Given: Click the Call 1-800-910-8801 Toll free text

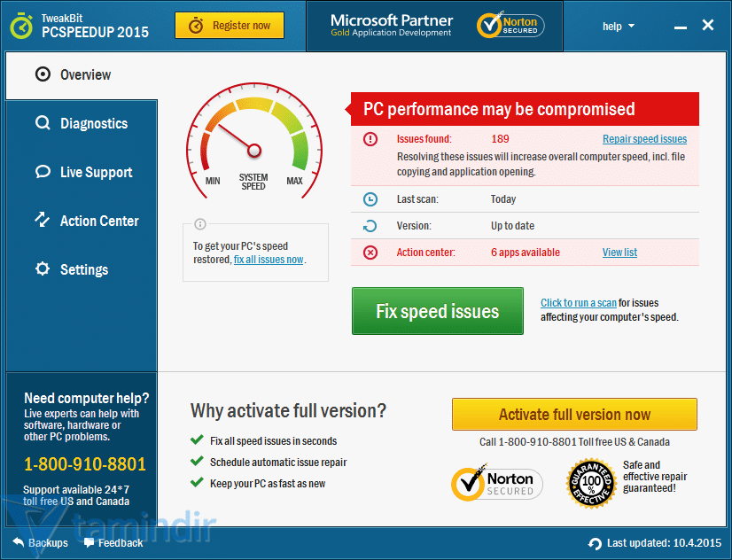Looking at the screenshot, I should [x=574, y=442].
